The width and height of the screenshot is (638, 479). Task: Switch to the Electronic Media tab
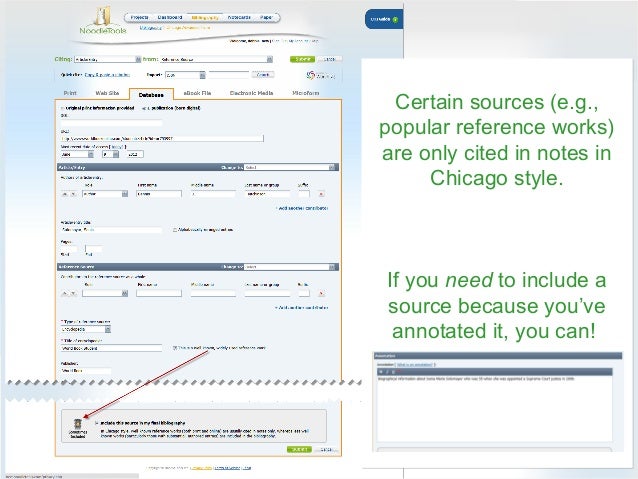tap(251, 93)
